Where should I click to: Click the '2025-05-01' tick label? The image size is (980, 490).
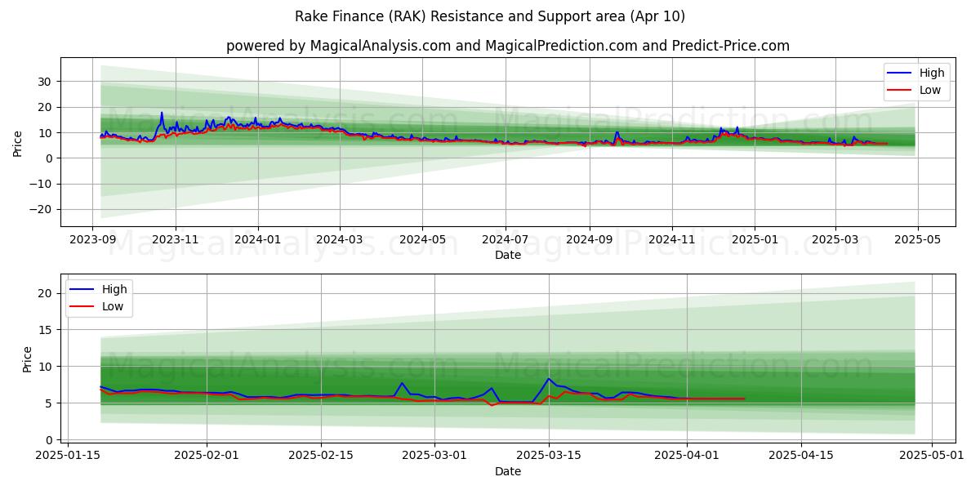932,456
